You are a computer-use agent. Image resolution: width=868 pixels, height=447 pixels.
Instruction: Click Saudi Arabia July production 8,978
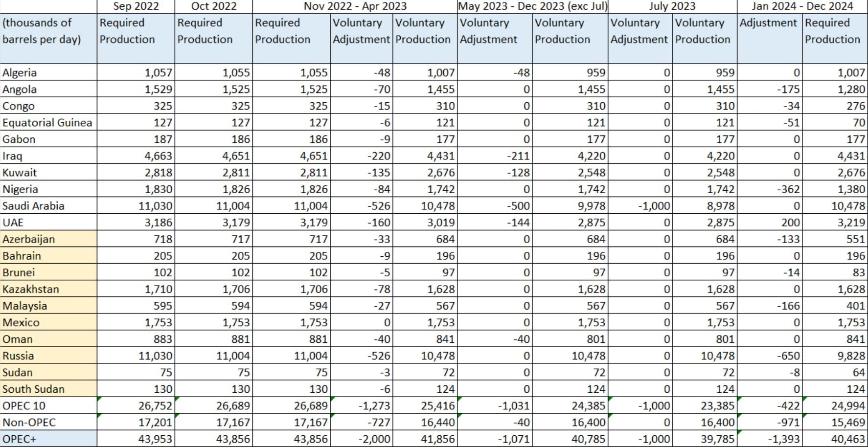pyautogui.click(x=705, y=205)
